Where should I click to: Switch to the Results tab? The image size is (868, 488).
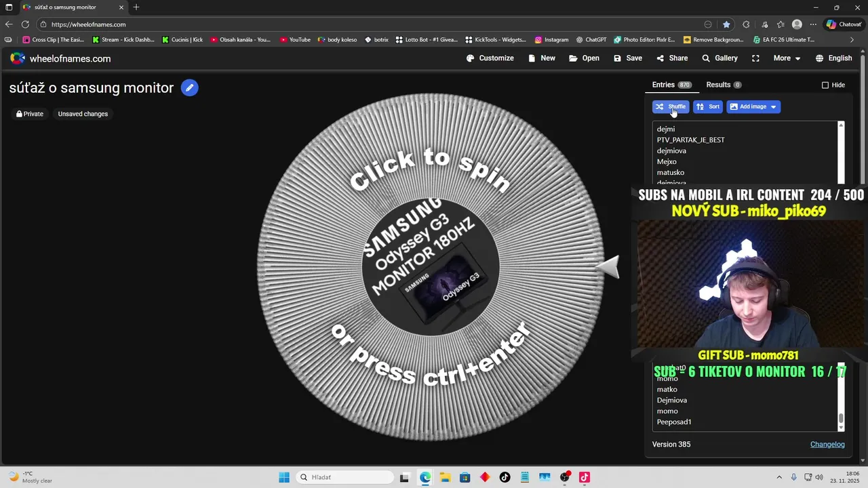point(724,85)
